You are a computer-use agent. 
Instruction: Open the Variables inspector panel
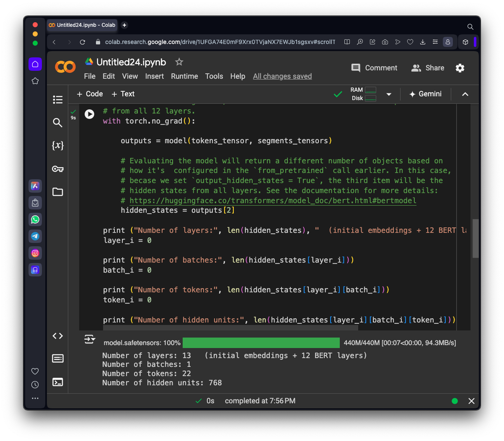click(x=58, y=146)
